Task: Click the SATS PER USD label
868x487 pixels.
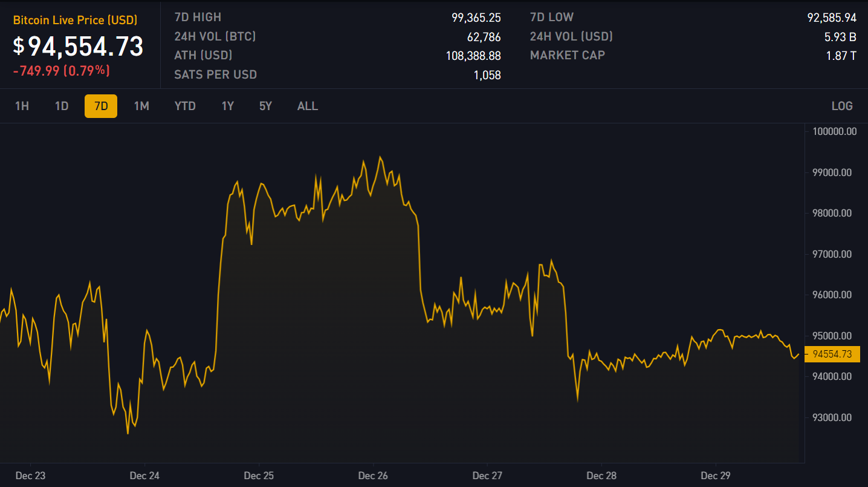Action: (215, 75)
